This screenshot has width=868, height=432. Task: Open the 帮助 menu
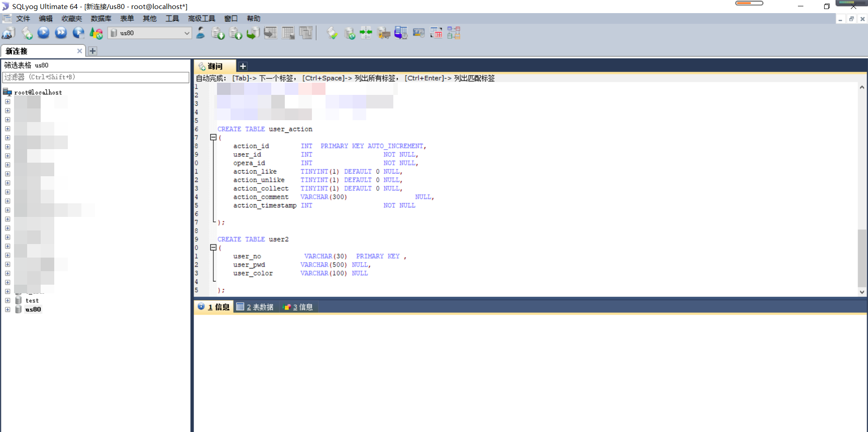(254, 19)
